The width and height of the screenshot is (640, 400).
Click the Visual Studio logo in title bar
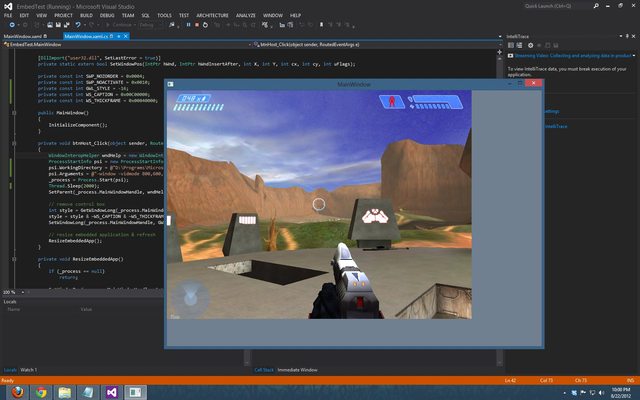click(6, 5)
